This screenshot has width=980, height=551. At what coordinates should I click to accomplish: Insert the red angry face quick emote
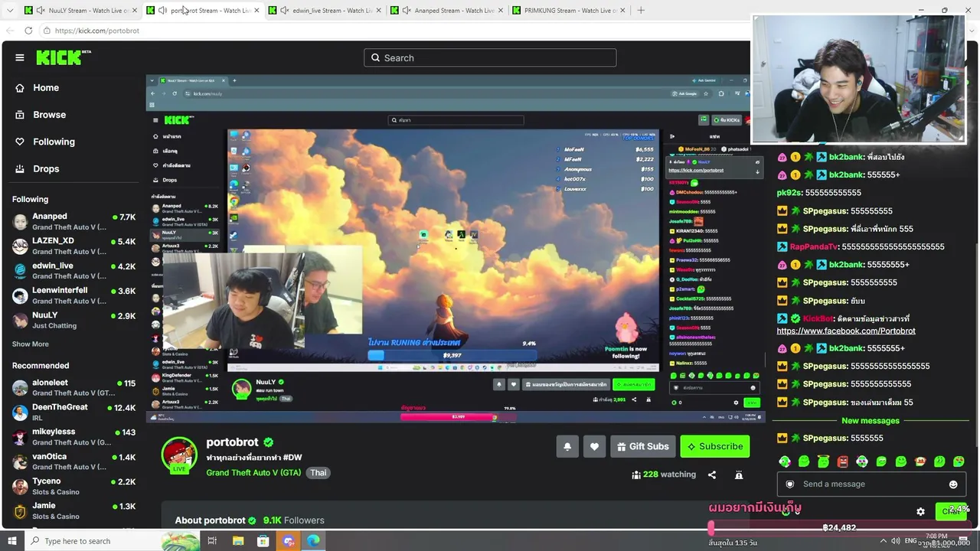pos(843,461)
